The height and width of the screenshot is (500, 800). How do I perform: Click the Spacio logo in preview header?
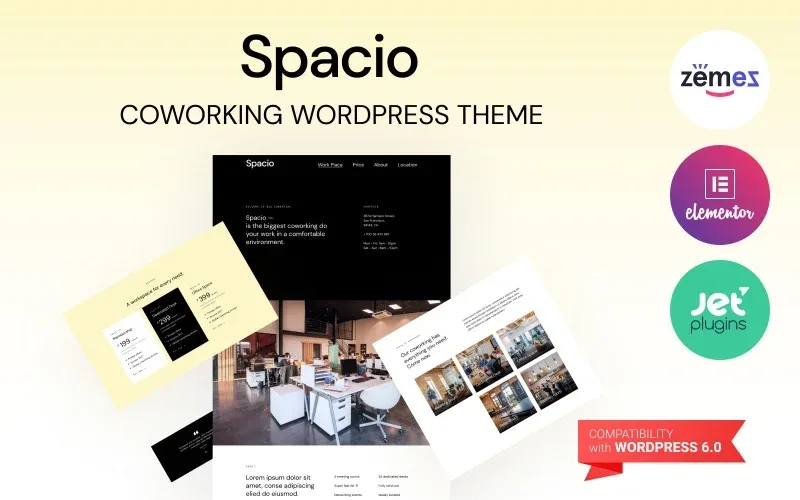260,164
